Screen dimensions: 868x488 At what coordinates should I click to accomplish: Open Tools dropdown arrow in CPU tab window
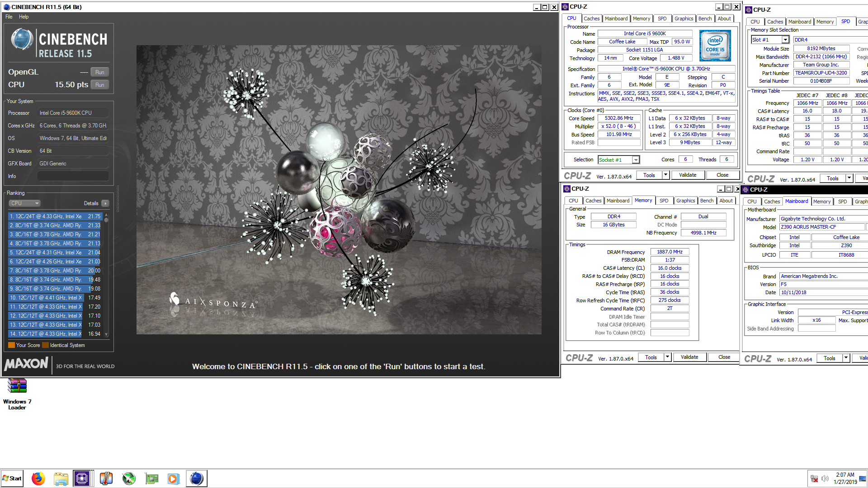click(x=665, y=175)
